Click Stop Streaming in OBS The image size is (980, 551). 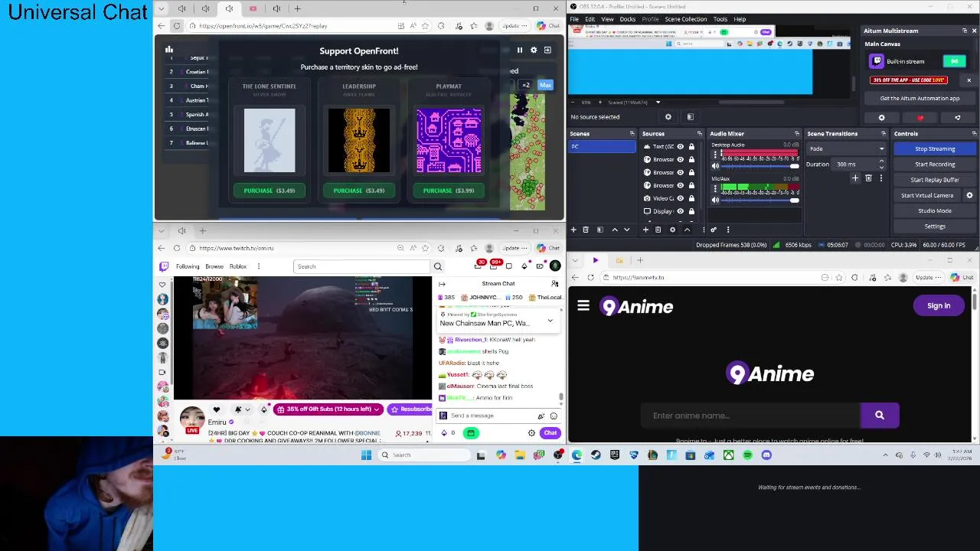(935, 148)
